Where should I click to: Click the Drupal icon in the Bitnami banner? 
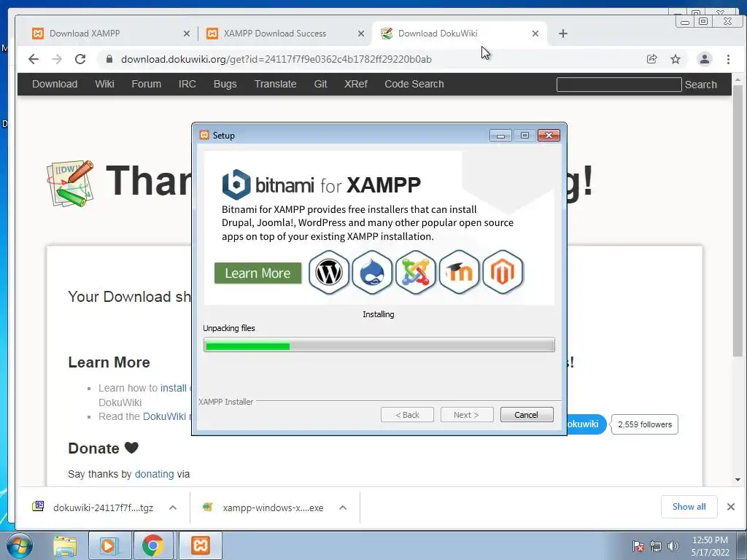pyautogui.click(x=372, y=273)
